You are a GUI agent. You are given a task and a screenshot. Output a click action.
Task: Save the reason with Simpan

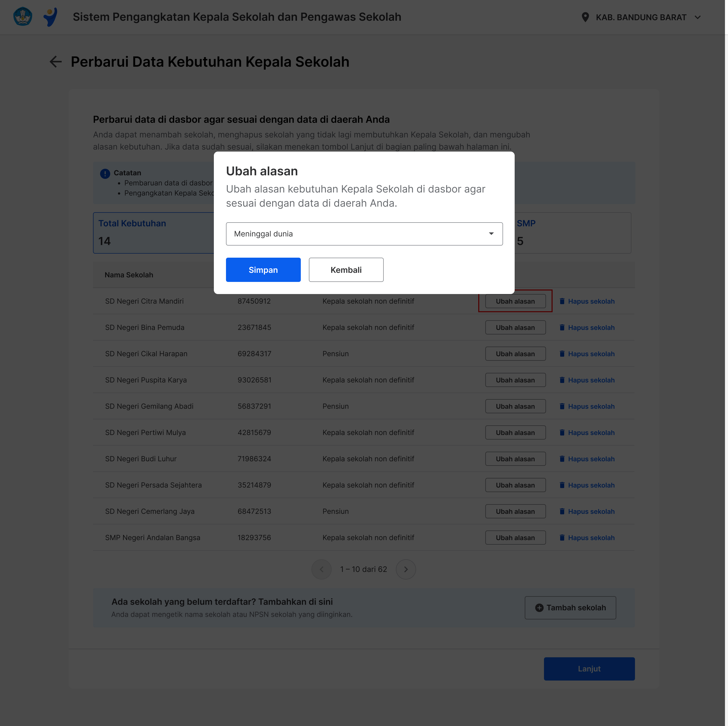263,270
